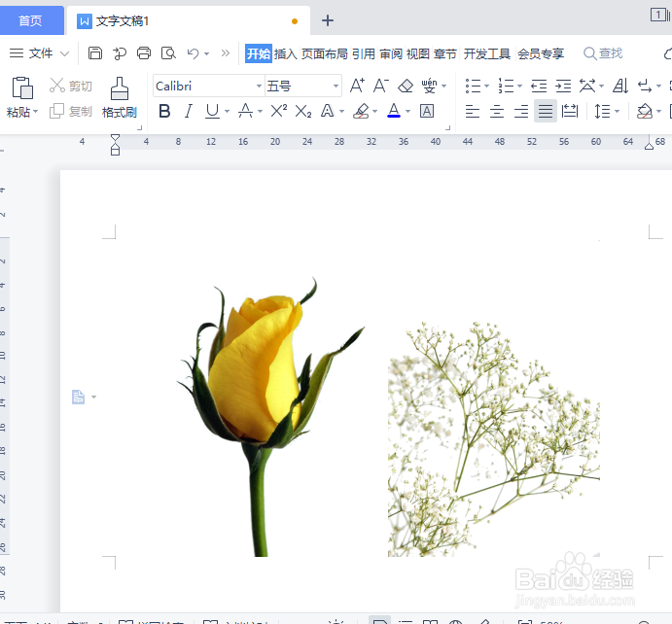
Task: Click the Decrease Indent icon
Action: click(x=539, y=86)
